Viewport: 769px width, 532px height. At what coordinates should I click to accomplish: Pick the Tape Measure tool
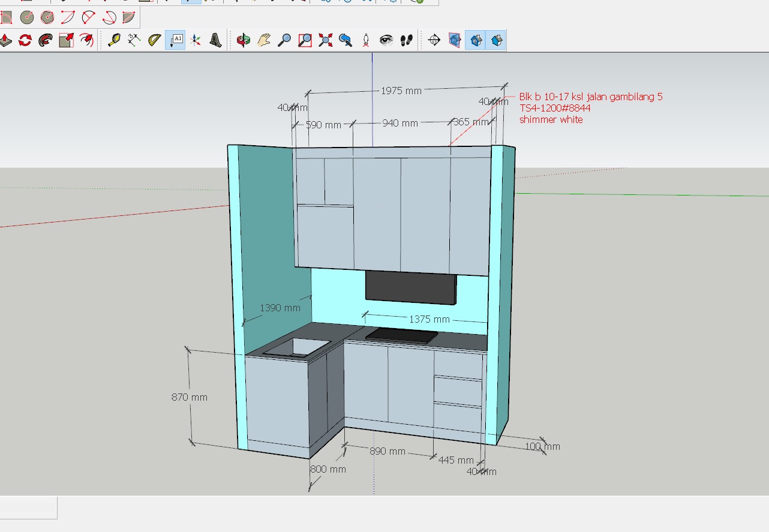(114, 40)
